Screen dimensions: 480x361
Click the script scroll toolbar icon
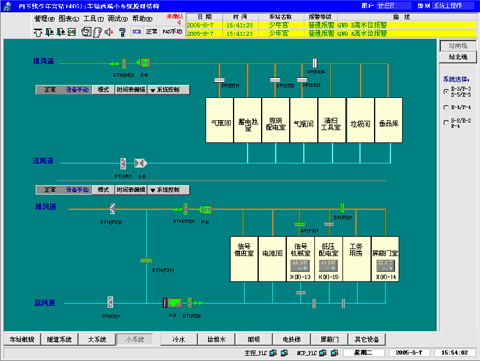pyautogui.click(x=97, y=32)
